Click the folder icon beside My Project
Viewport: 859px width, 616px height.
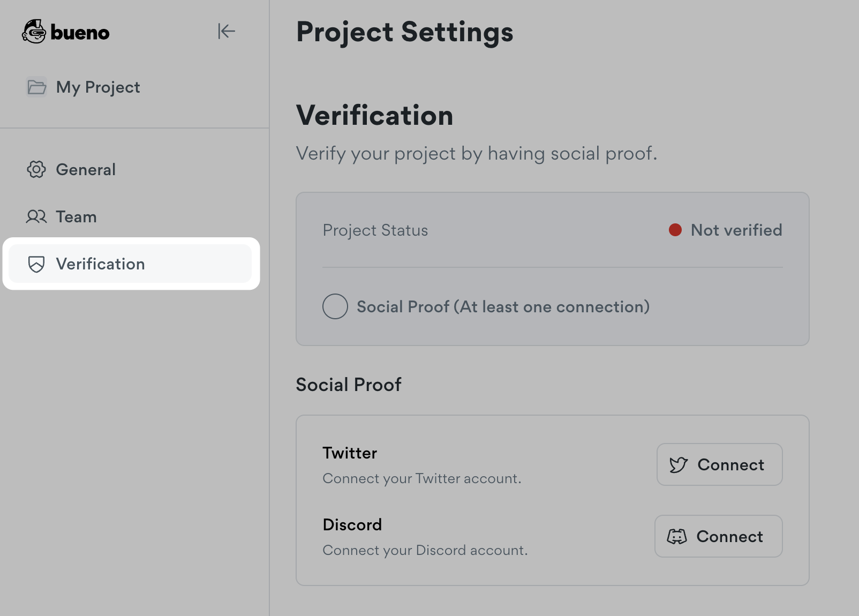tap(36, 87)
